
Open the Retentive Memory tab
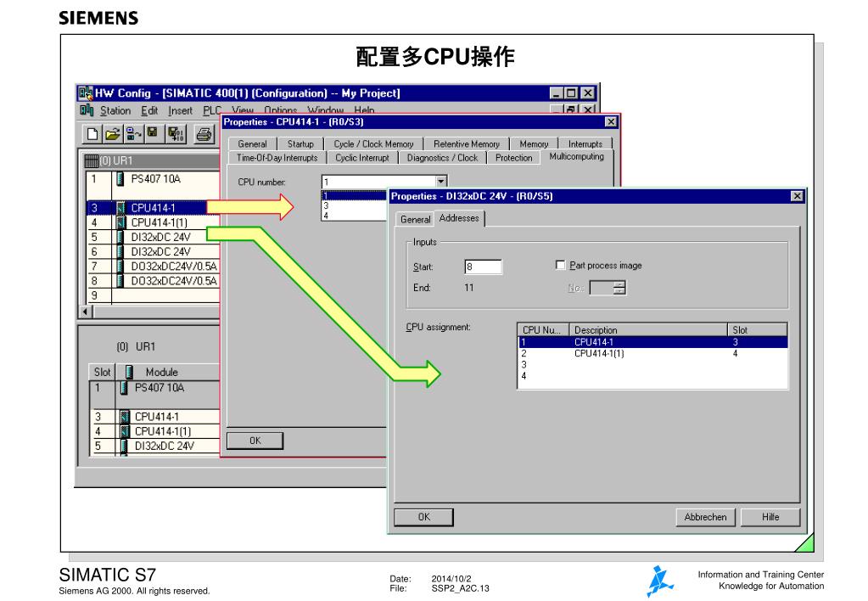point(467,144)
